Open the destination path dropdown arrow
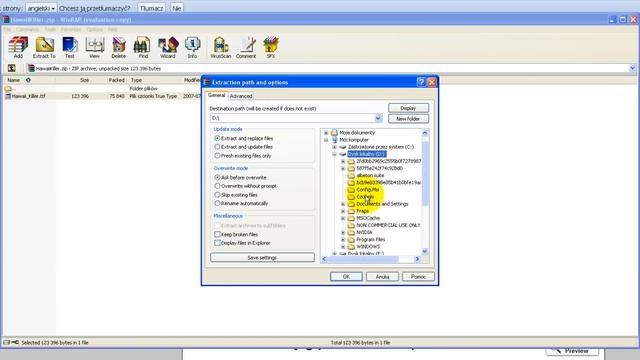The width and height of the screenshot is (640, 360). [378, 118]
